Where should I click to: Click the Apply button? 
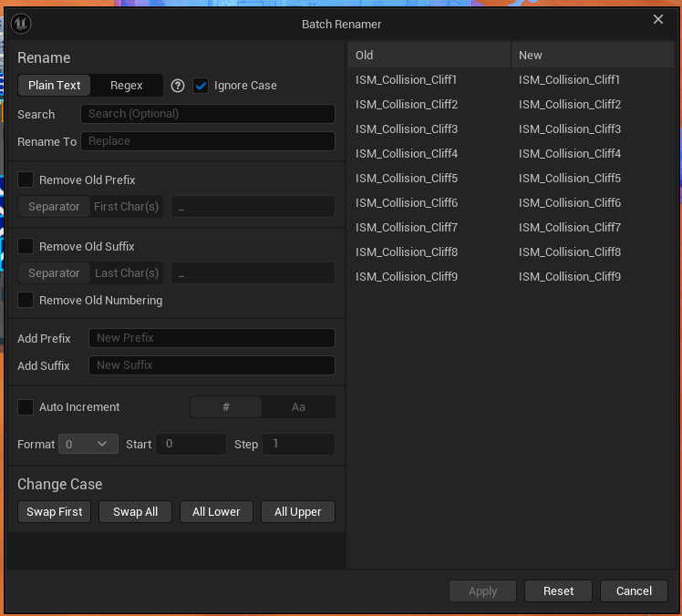coord(482,590)
